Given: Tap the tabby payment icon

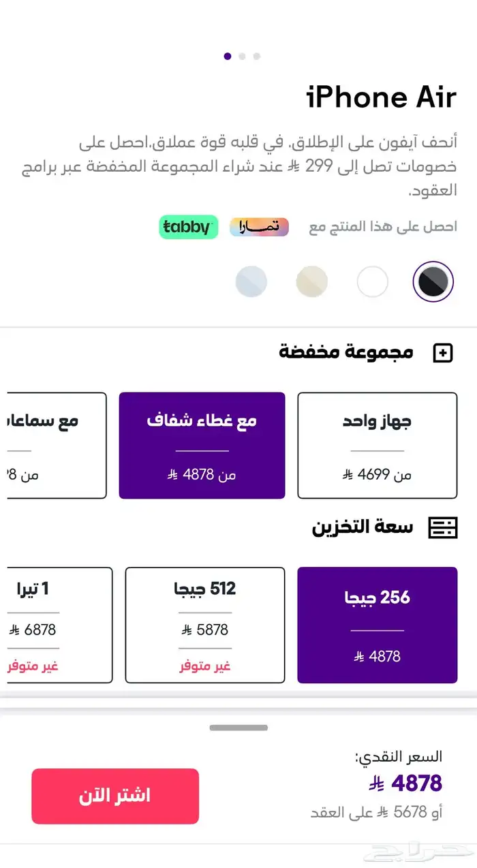Looking at the screenshot, I should [x=189, y=227].
